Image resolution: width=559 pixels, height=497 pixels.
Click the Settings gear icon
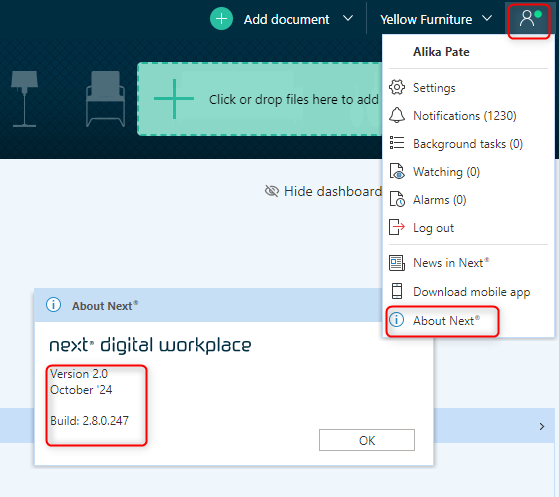click(397, 87)
